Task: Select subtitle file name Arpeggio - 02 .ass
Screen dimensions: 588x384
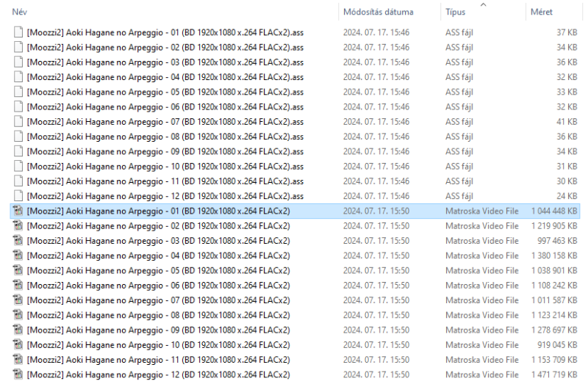Action: [165, 48]
